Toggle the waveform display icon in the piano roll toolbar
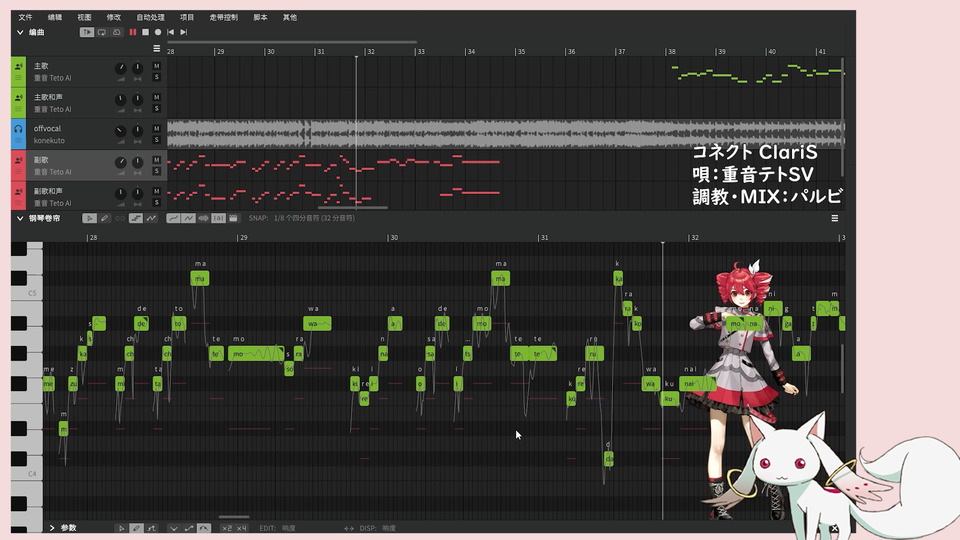This screenshot has width=960, height=540. click(x=203, y=218)
